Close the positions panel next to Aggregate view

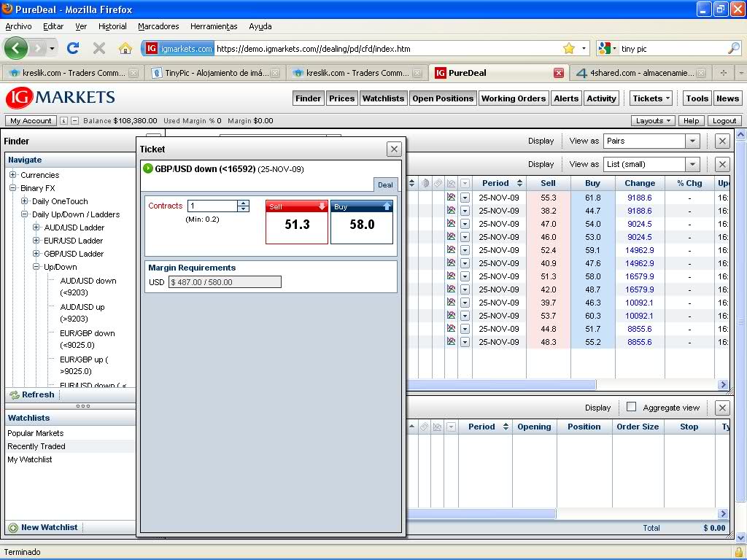(722, 408)
